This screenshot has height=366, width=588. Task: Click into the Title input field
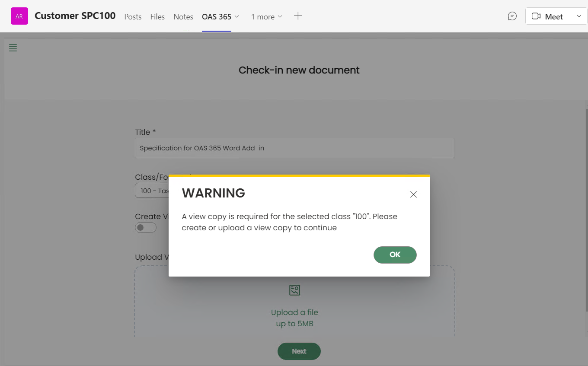[x=294, y=148]
